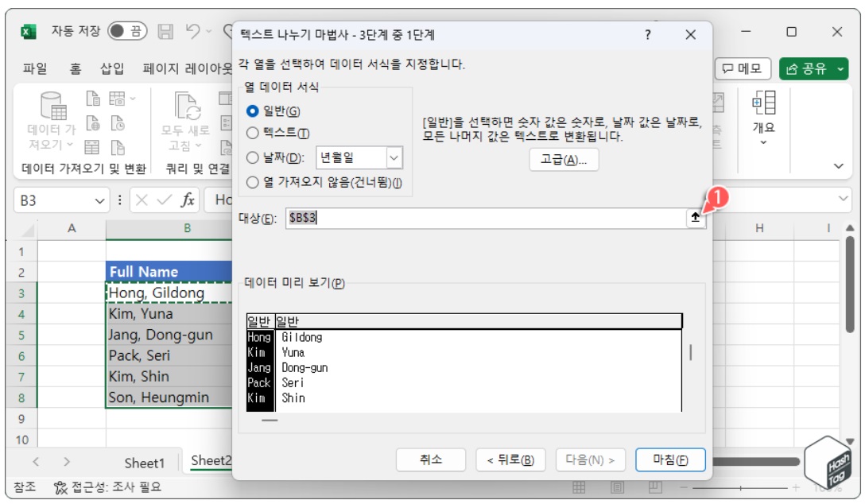Click cell 'Kim, Shin'
The height and width of the screenshot is (504, 865).
point(169,377)
